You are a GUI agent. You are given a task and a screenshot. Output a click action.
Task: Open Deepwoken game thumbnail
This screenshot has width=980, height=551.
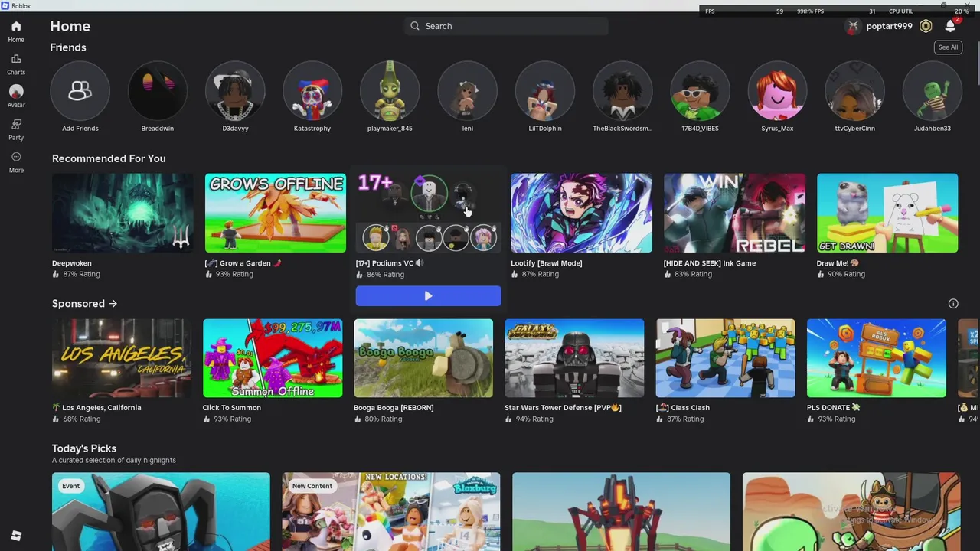click(x=122, y=213)
